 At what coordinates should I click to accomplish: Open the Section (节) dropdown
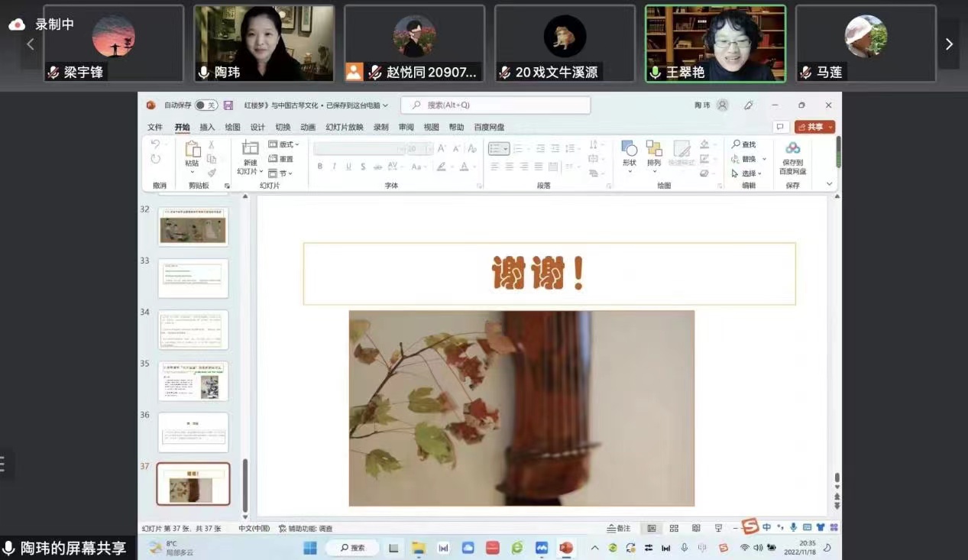click(280, 173)
